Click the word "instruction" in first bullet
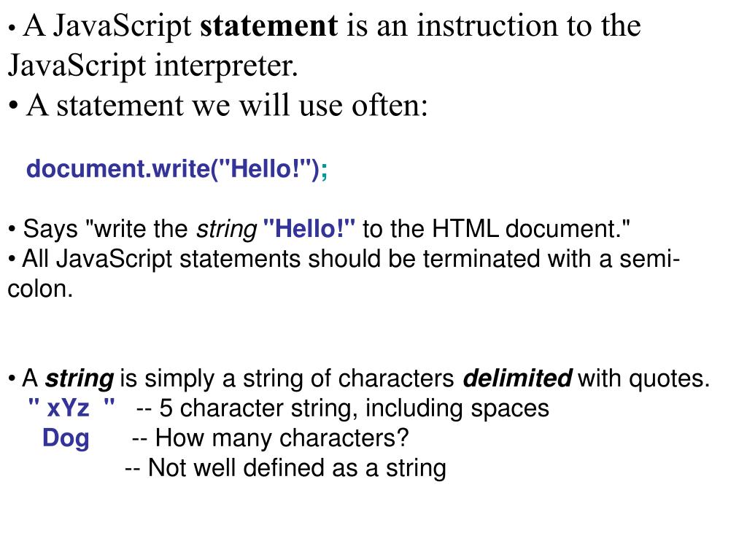 (487, 26)
